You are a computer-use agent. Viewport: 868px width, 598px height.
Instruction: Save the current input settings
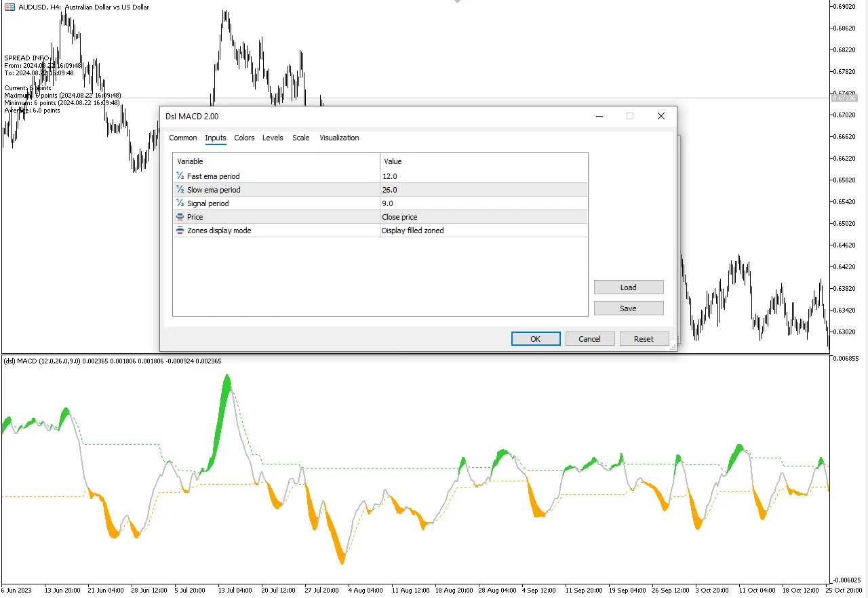[628, 308]
